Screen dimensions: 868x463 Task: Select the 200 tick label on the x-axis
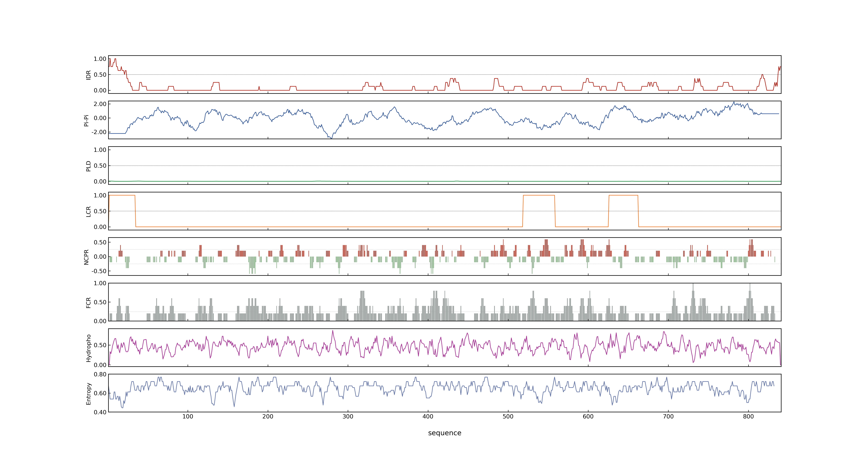tap(268, 416)
